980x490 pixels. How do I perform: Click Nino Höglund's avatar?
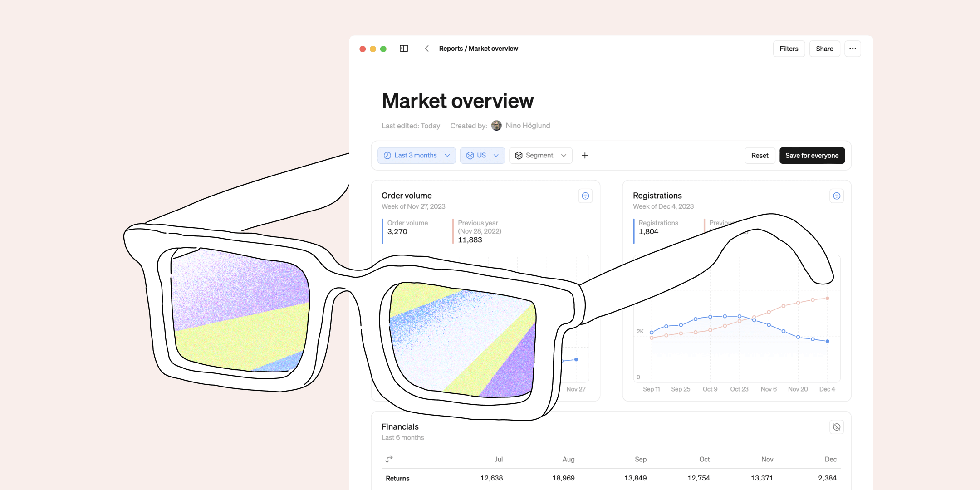pyautogui.click(x=496, y=126)
